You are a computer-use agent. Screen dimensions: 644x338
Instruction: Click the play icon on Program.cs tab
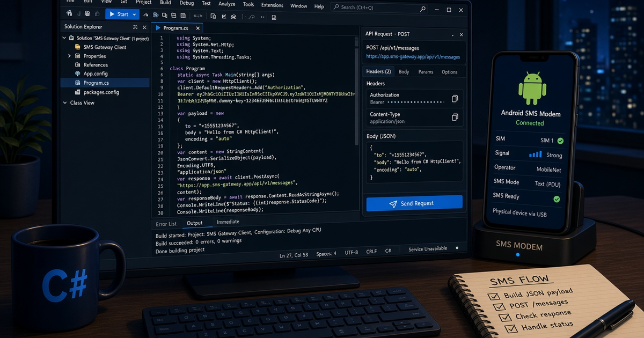click(158, 28)
